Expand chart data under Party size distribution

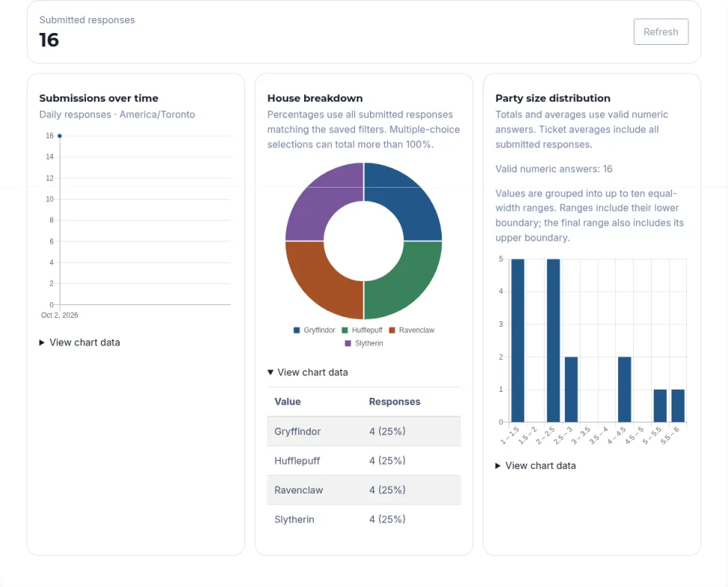535,465
